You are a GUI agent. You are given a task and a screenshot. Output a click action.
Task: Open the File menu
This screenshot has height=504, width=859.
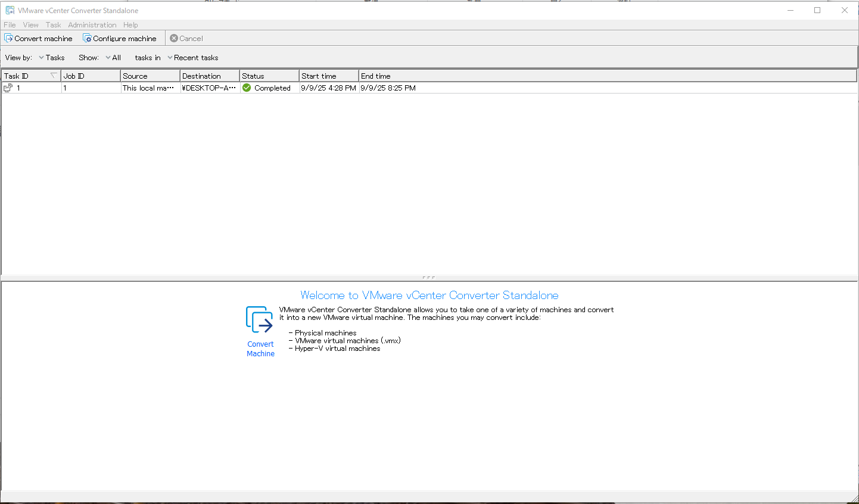click(10, 25)
